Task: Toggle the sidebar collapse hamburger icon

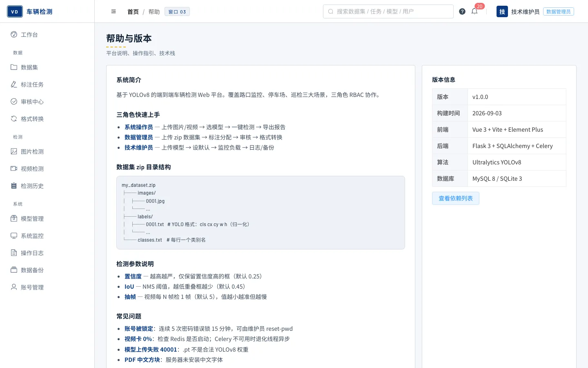Action: click(114, 11)
